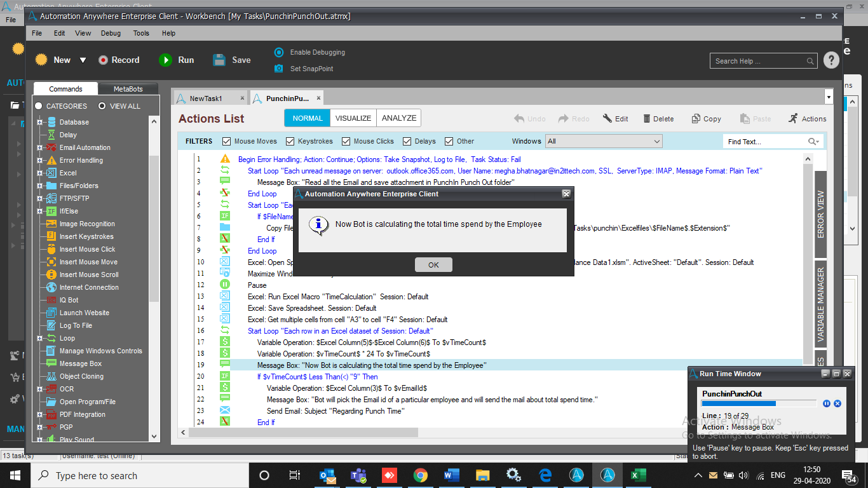Open the Debug menu
Image resolution: width=868 pixels, height=488 pixels.
coord(111,33)
